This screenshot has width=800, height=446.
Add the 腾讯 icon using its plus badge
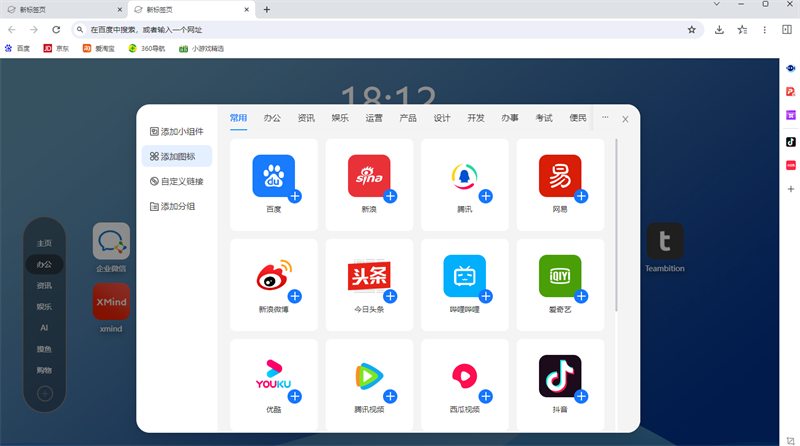click(486, 196)
